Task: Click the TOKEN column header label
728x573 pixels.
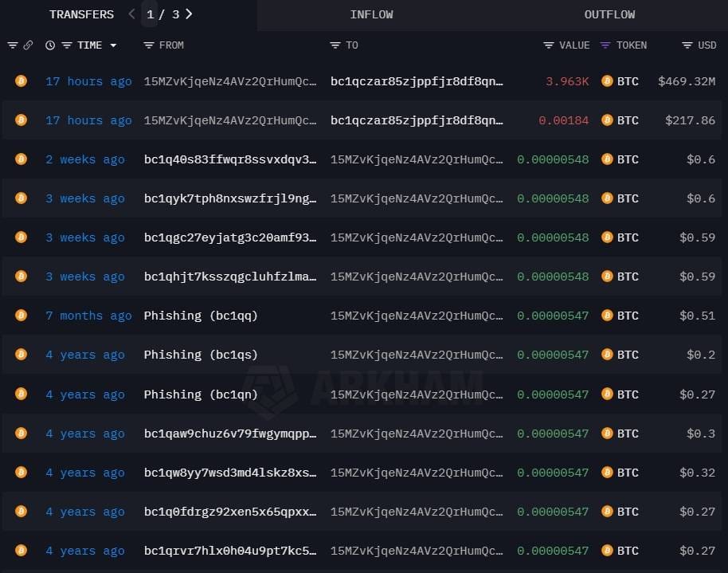Action: pyautogui.click(x=632, y=45)
